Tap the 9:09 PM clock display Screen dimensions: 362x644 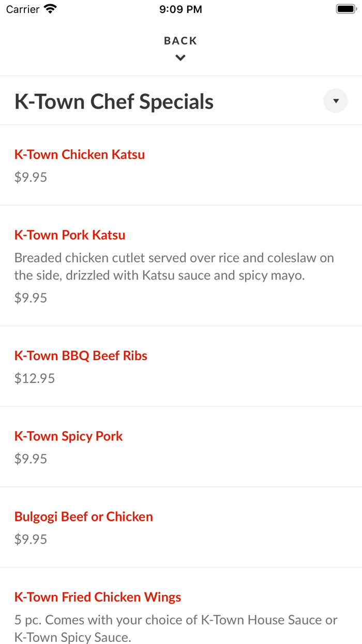point(180,9)
